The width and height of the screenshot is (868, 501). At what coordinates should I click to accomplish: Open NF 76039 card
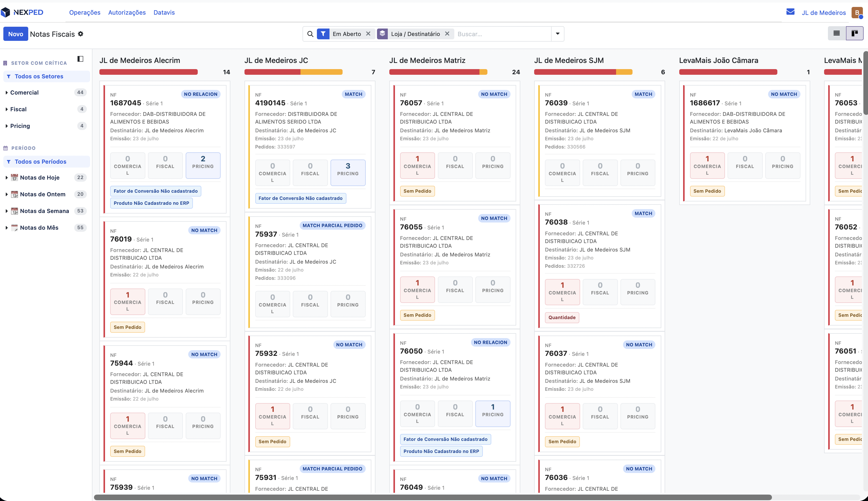point(599,141)
